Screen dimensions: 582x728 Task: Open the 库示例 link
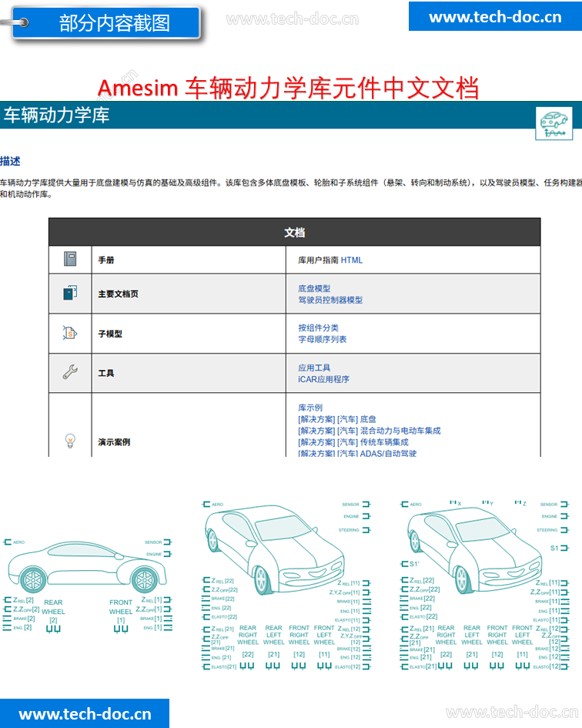coord(310,408)
